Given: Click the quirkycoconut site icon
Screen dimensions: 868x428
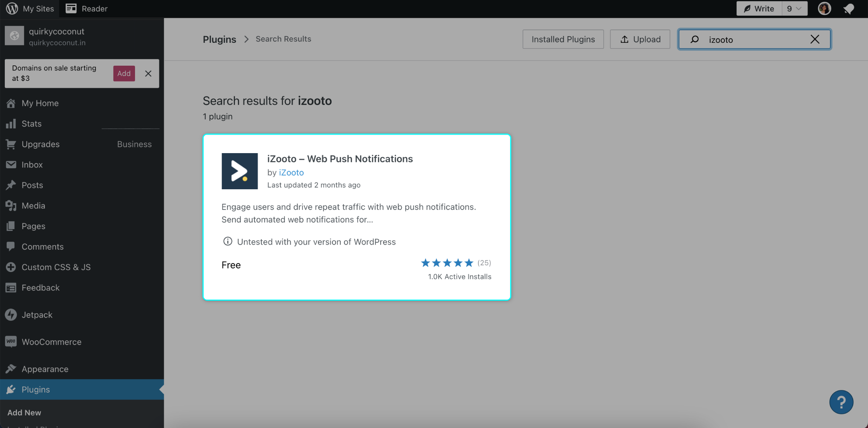Looking at the screenshot, I should click(x=14, y=36).
